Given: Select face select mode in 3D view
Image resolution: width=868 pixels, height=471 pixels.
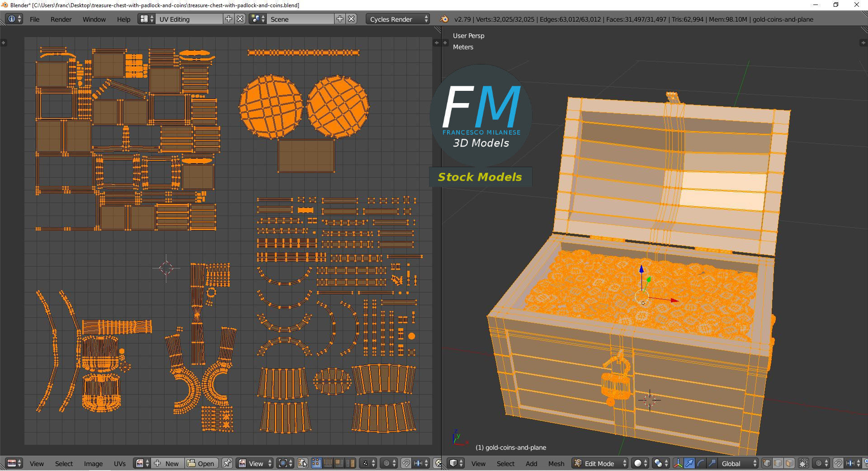Looking at the screenshot, I should [x=789, y=463].
